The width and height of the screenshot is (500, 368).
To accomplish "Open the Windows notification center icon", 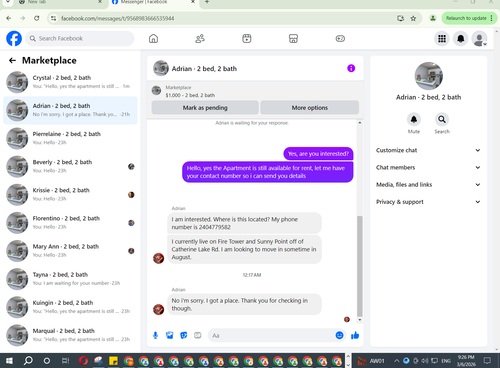I will [x=487, y=361].
